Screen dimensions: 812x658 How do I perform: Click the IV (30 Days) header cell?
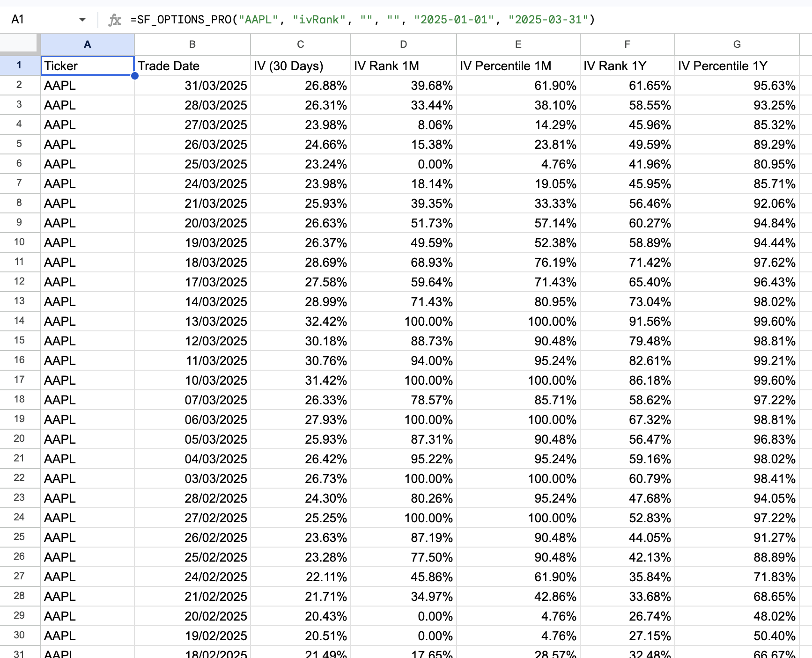(301, 66)
